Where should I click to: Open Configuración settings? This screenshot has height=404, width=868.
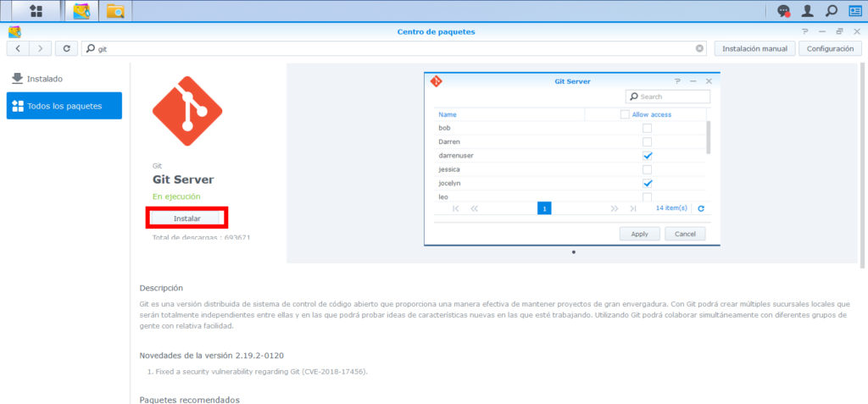[830, 49]
